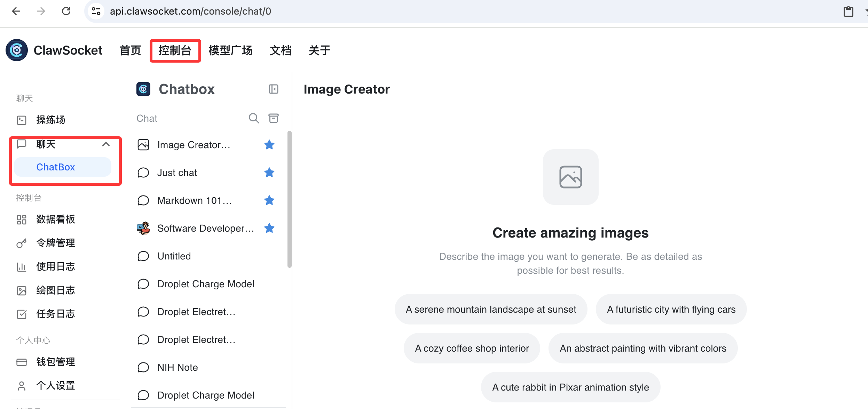Viewport: 868px width, 409px height.
Task: Choose 'A cozy coffee shop interior' prompt
Action: pyautogui.click(x=472, y=348)
